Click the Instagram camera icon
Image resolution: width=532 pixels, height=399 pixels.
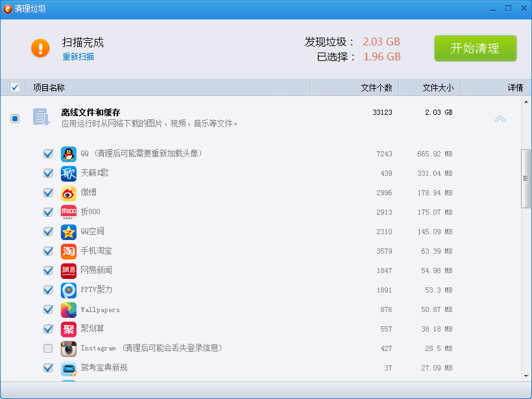tap(69, 349)
